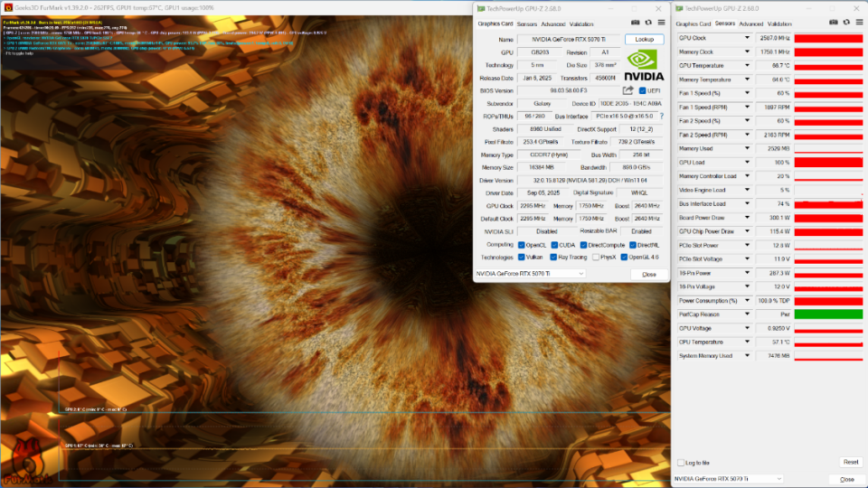The width and height of the screenshot is (868, 488).
Task: Toggle the CUDA checkbox
Action: coord(554,245)
